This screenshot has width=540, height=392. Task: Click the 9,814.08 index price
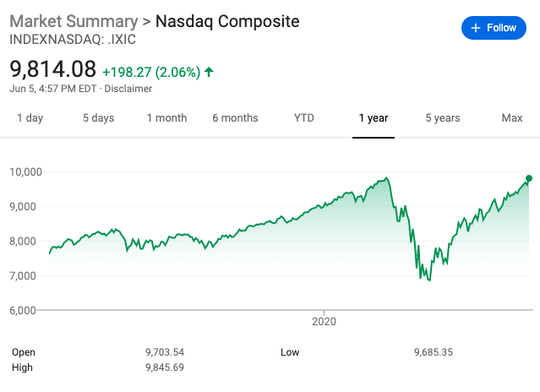coord(52,69)
